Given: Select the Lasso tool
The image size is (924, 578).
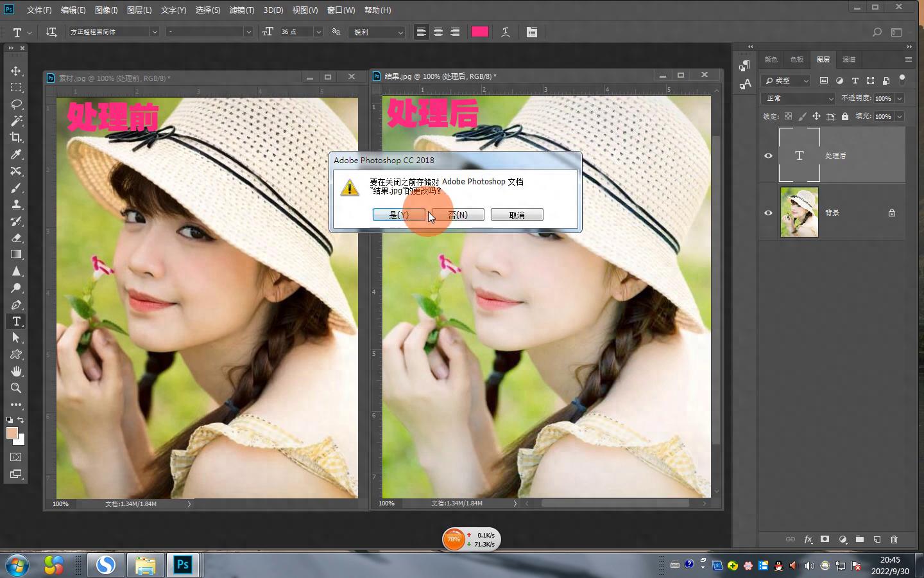Looking at the screenshot, I should click(x=17, y=104).
